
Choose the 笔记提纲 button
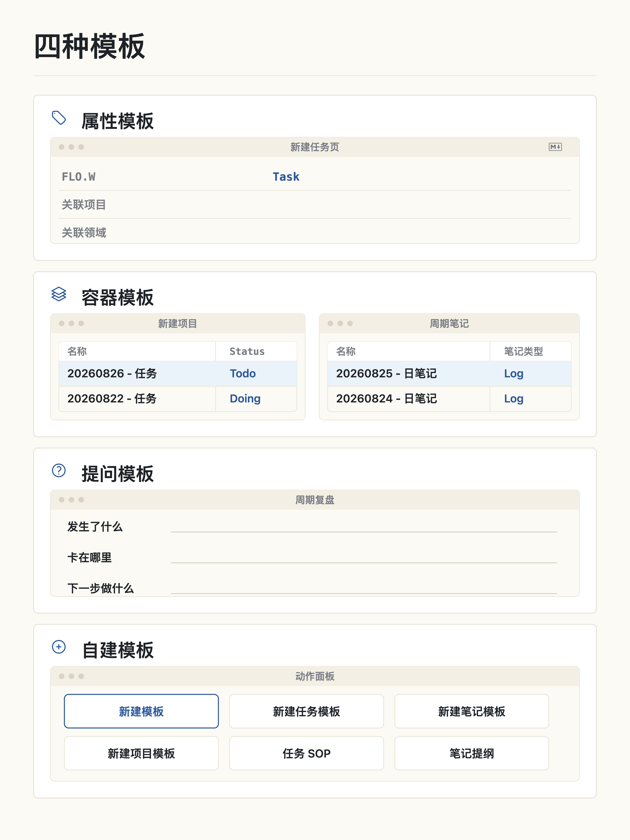[472, 753]
